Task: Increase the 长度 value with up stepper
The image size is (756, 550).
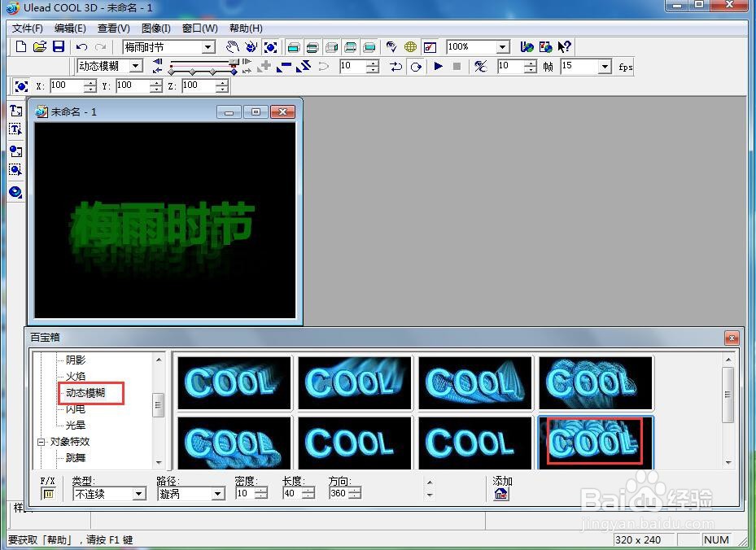Action: click(308, 491)
